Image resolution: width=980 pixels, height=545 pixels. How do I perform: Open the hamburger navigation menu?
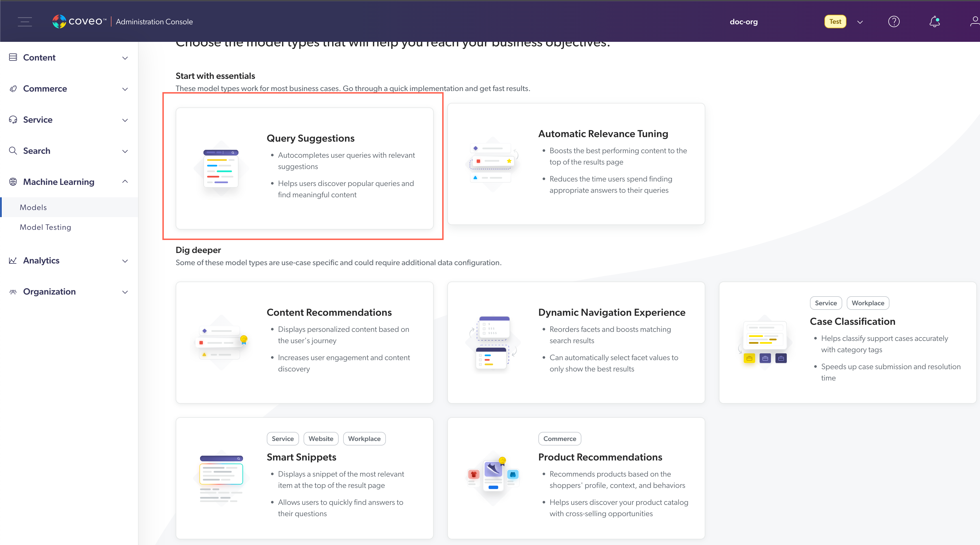[x=25, y=22]
